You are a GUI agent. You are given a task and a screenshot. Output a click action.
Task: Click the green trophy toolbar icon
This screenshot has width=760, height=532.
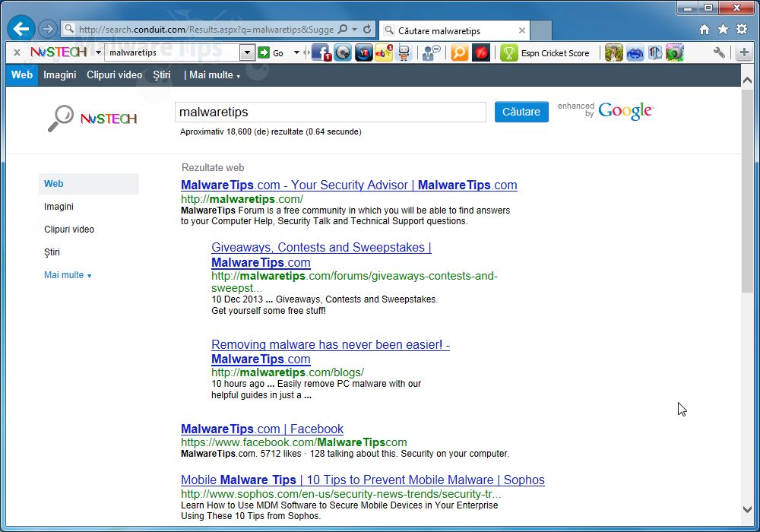tap(509, 52)
